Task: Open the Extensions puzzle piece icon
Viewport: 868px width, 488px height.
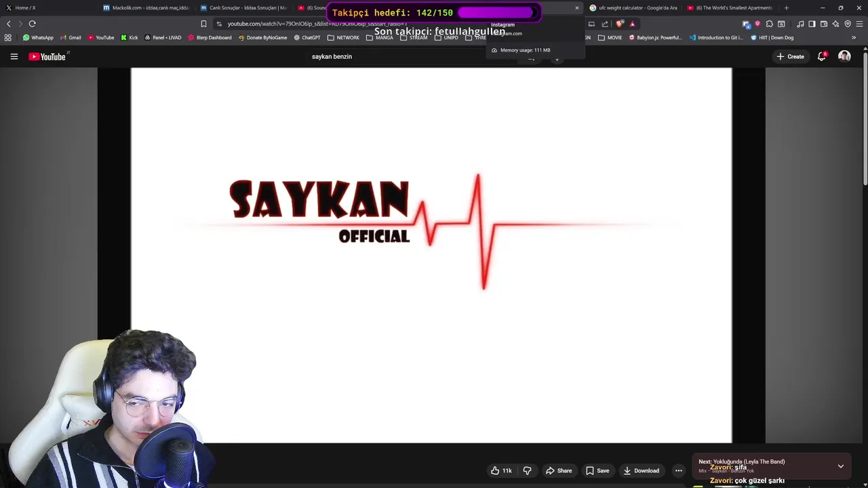Action: tap(769, 24)
